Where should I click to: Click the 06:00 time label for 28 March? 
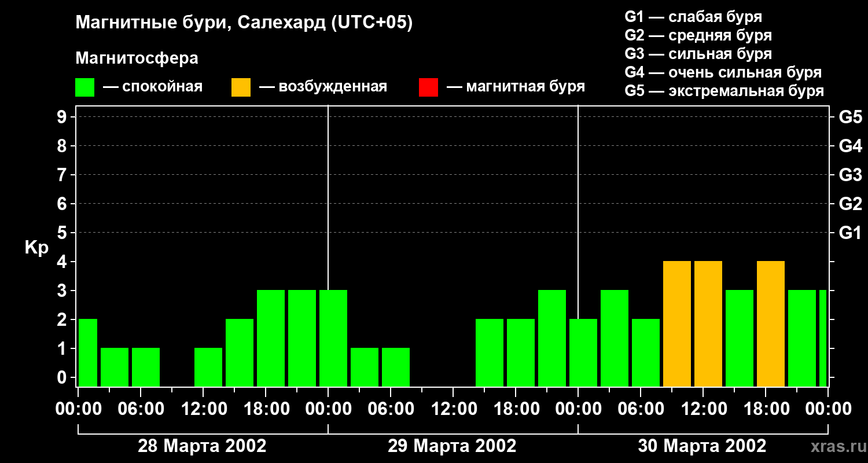[141, 409]
